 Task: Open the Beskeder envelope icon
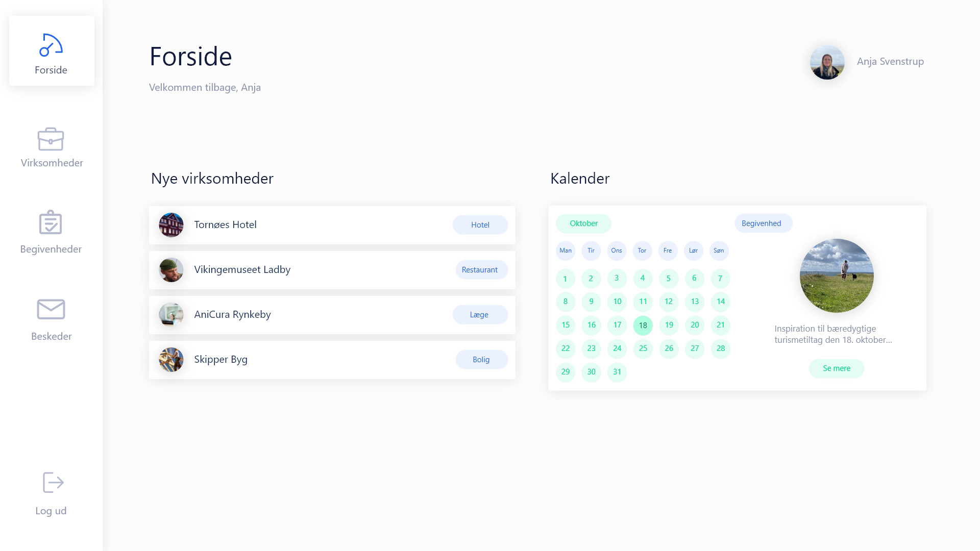(51, 309)
